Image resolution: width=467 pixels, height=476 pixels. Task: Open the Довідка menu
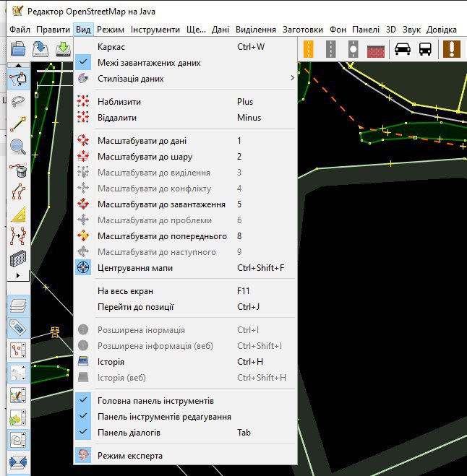(442, 30)
